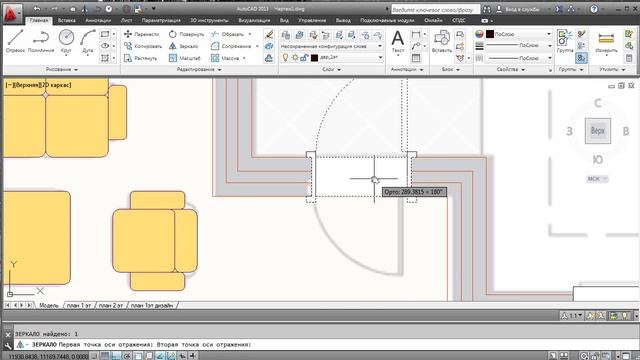The width and height of the screenshot is (640, 360).
Task: Switch to the 'план 1 эт' layout tab
Action: pos(80,305)
